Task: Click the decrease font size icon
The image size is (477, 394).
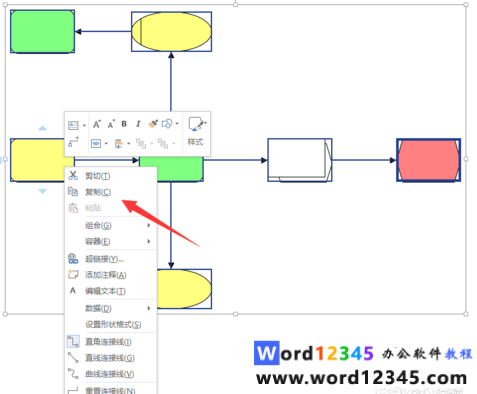Action: click(111, 124)
